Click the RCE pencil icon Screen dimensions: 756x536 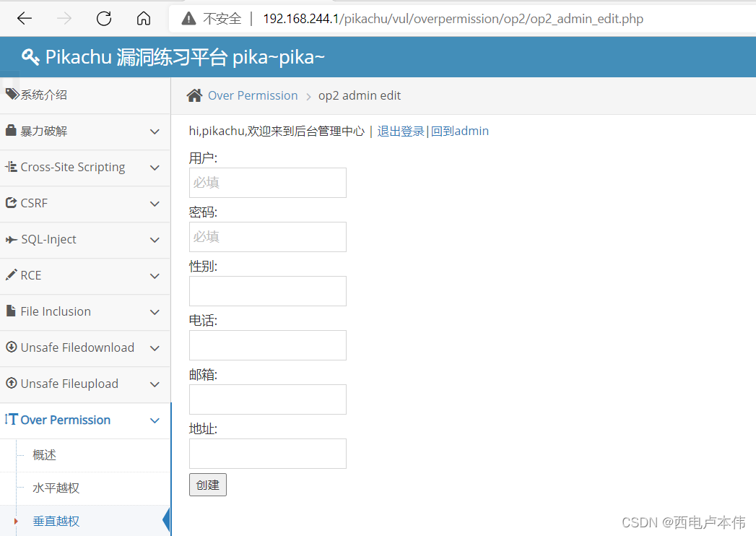pyautogui.click(x=11, y=275)
